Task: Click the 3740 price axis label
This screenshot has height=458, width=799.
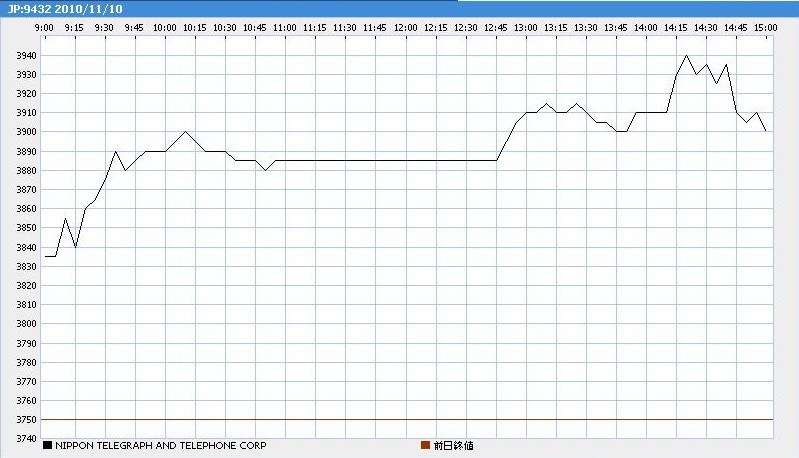Action: point(26,439)
